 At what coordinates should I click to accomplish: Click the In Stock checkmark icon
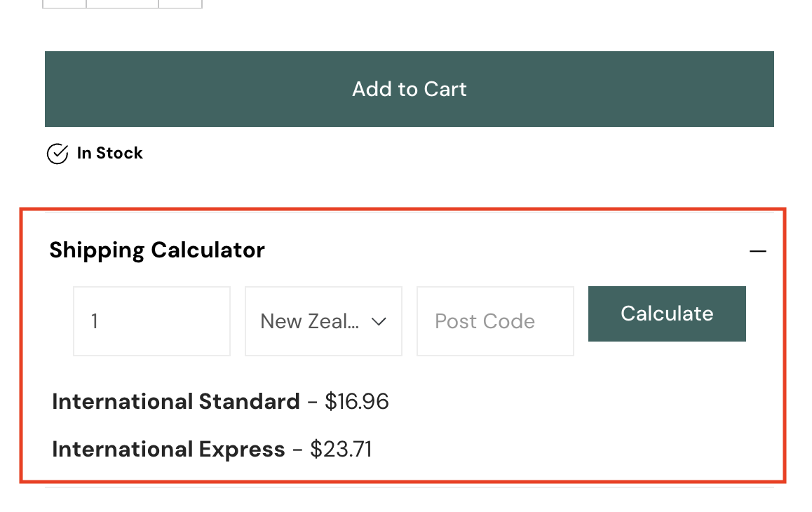pyautogui.click(x=57, y=154)
